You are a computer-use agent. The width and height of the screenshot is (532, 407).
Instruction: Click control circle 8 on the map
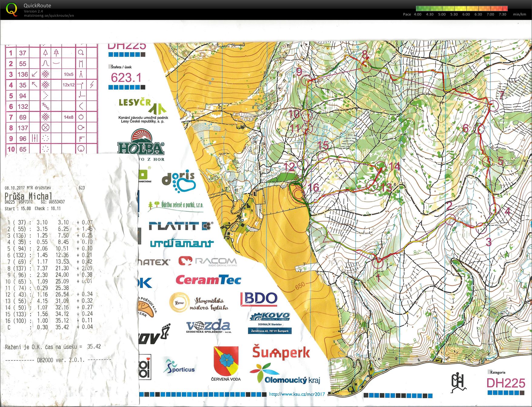[366, 67]
